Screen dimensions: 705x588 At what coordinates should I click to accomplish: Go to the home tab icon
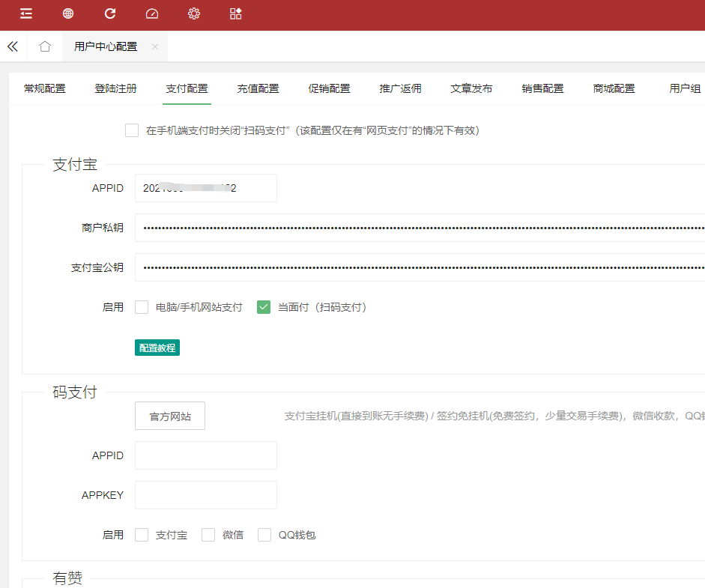pos(45,46)
